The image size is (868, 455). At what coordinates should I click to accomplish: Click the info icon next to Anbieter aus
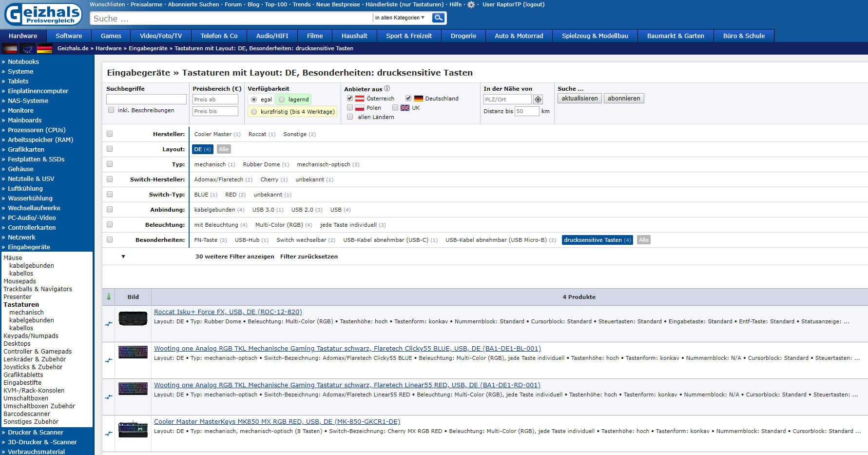tap(387, 88)
